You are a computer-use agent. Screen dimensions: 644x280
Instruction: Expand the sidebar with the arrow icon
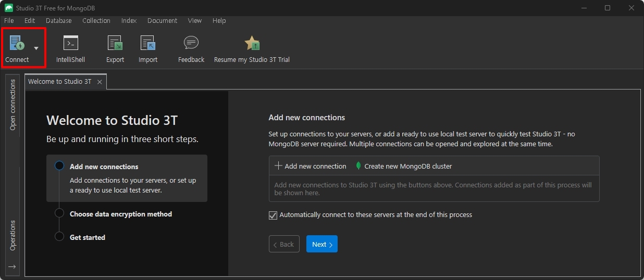click(13, 266)
